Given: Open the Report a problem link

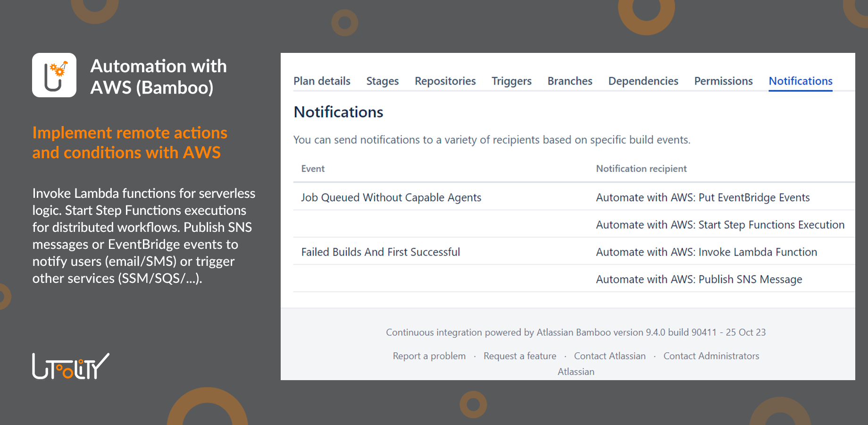Looking at the screenshot, I should coord(429,356).
